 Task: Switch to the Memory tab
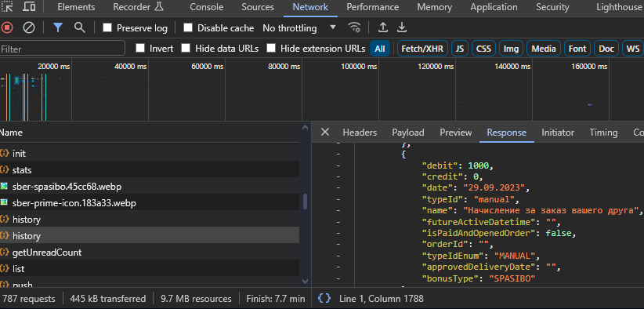point(435,7)
